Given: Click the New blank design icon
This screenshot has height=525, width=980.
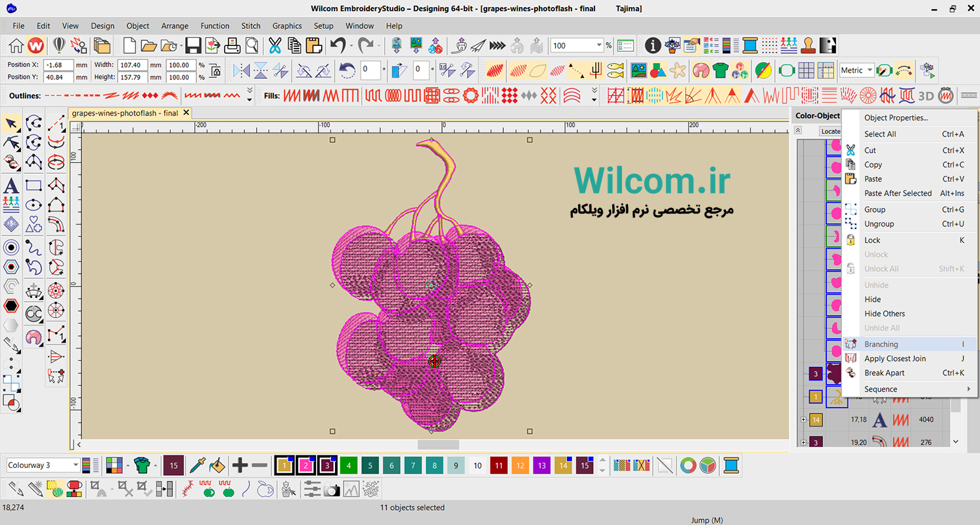Looking at the screenshot, I should tap(130, 45).
